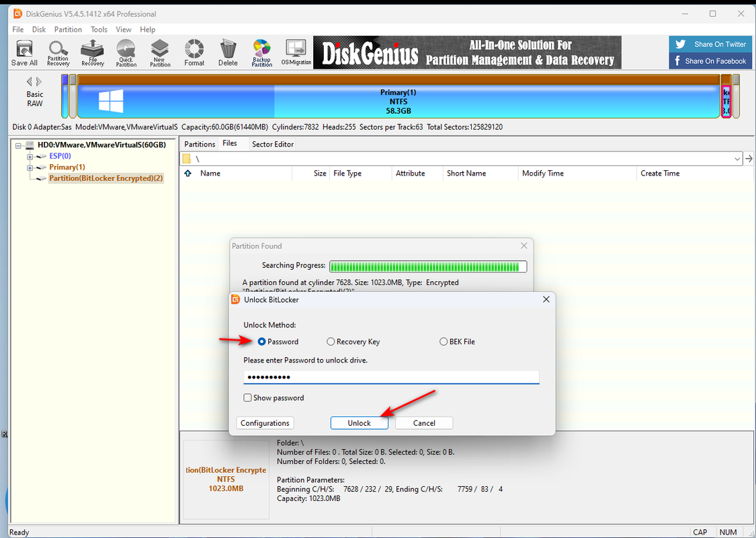
Task: Open the Disk menu
Action: pyautogui.click(x=39, y=30)
